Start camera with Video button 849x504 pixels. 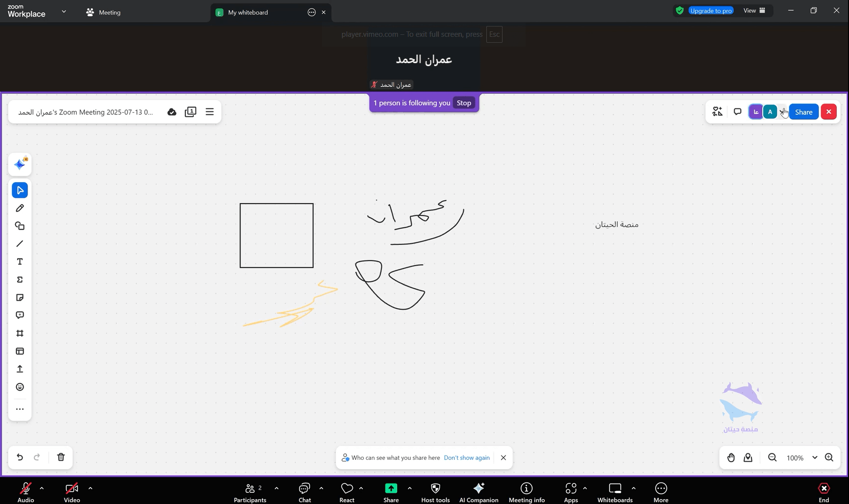[x=72, y=492]
